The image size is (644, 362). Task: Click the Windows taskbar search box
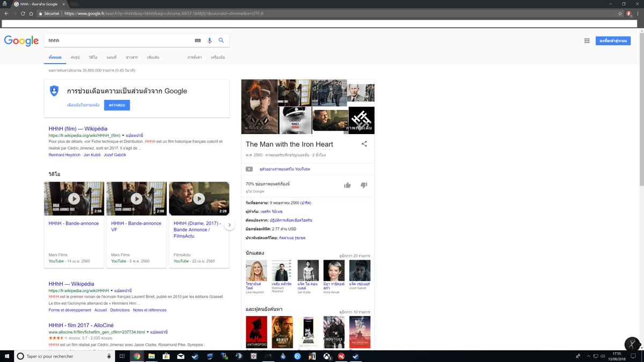pos(64,356)
